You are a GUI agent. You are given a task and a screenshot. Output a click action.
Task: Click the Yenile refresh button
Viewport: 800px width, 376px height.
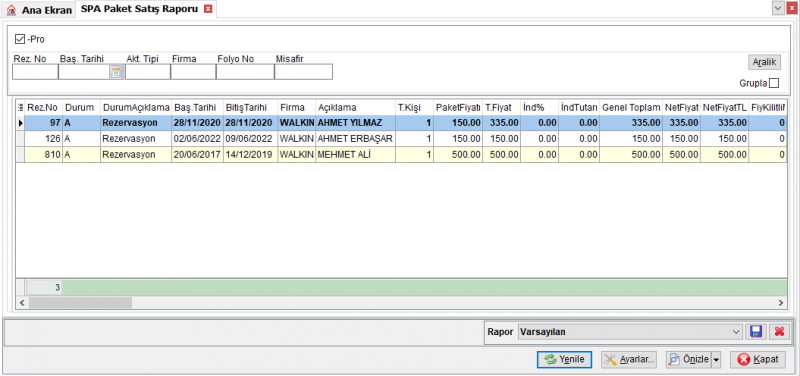[x=564, y=359]
